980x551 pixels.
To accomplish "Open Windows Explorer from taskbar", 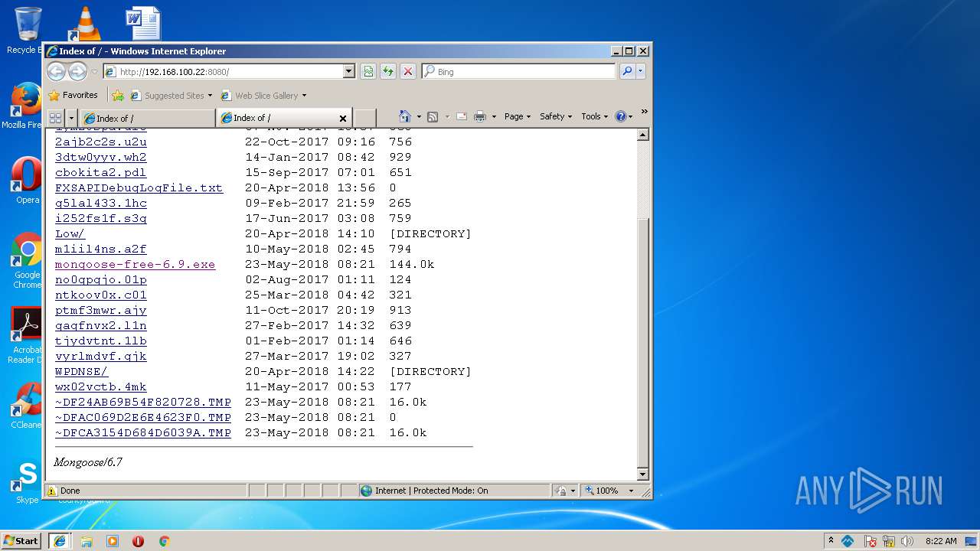I will coord(87,541).
